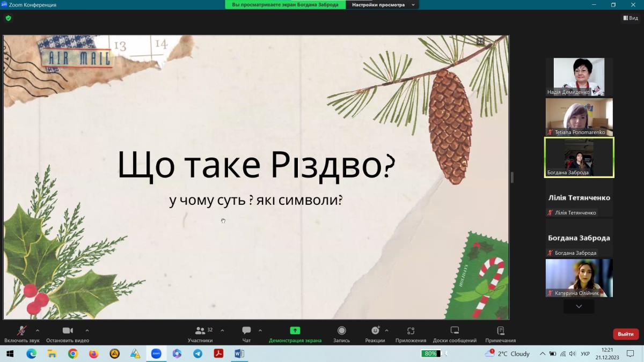Viewport: 644px width, 362px height.
Task: Stop camera with Остановить видео
Action: point(68,334)
